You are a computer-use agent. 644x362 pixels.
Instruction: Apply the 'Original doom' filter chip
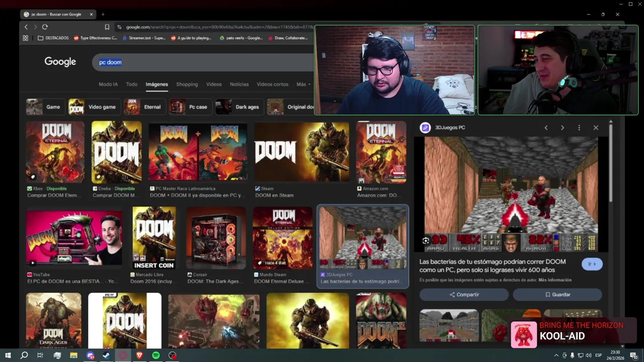291,107
